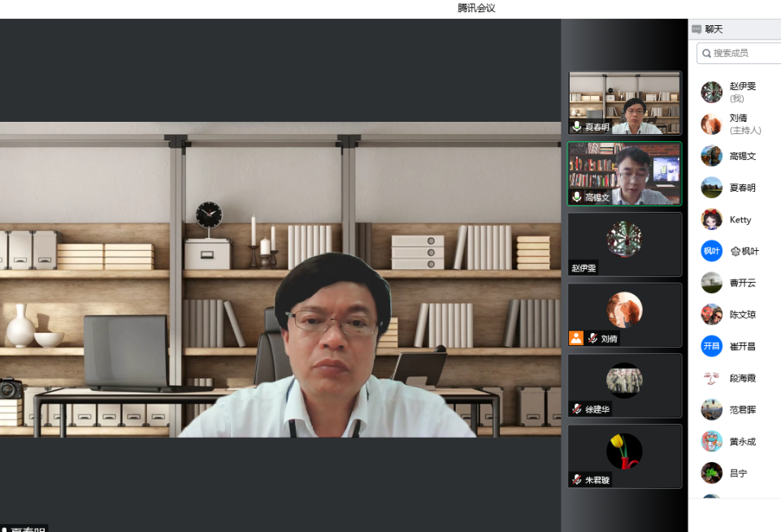Select 赵伊雯 participant tile
The image size is (781, 532).
624,244
